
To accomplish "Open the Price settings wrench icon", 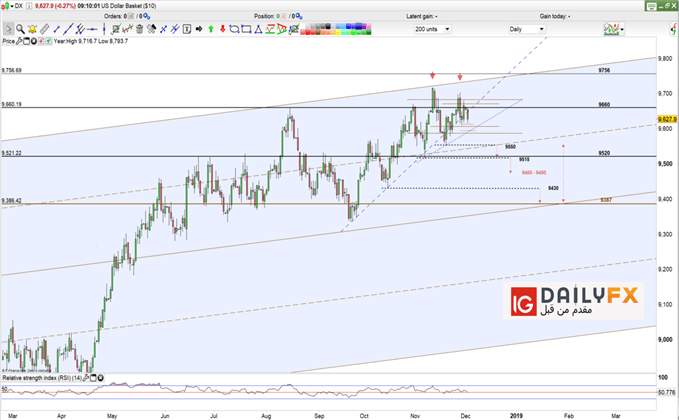I will click(x=19, y=41).
